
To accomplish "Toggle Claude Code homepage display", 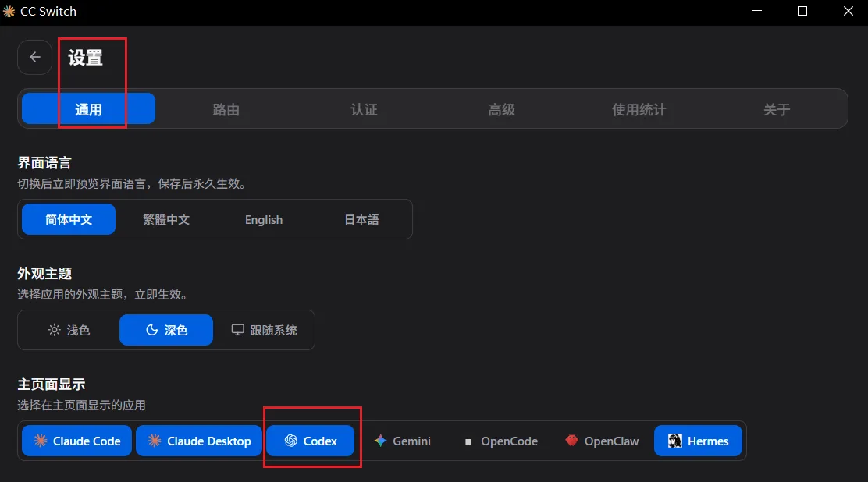I will (77, 441).
